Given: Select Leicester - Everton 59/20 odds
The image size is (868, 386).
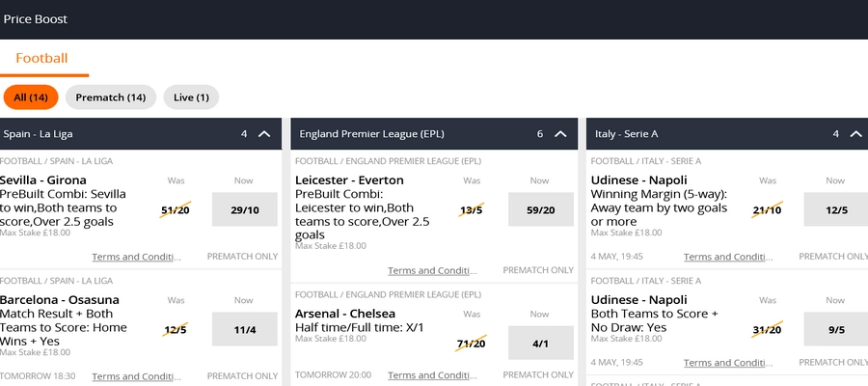Looking at the screenshot, I should coord(541,210).
